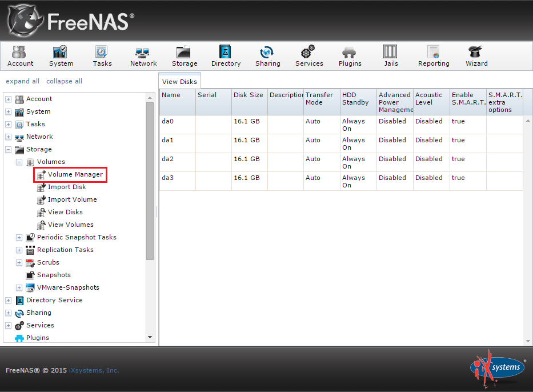Viewport: 533px width, 392px height.
Task: Select the da0 disk row
Action: (x=341, y=125)
